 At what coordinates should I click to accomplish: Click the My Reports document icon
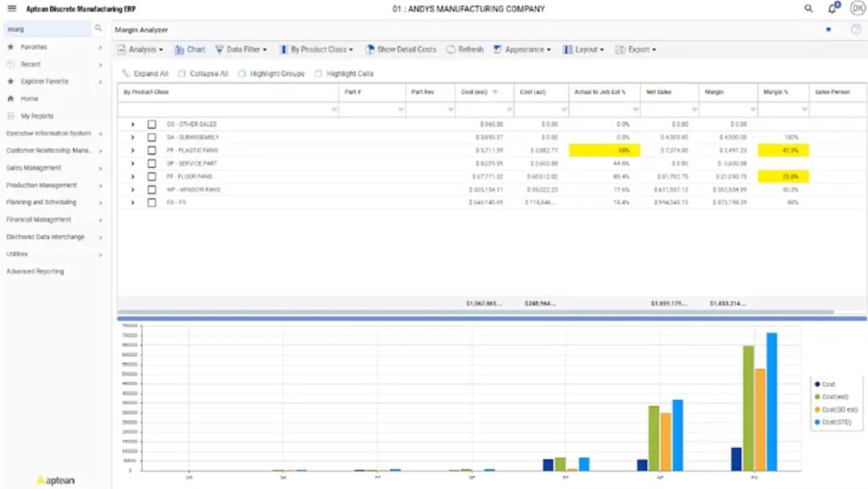10,116
